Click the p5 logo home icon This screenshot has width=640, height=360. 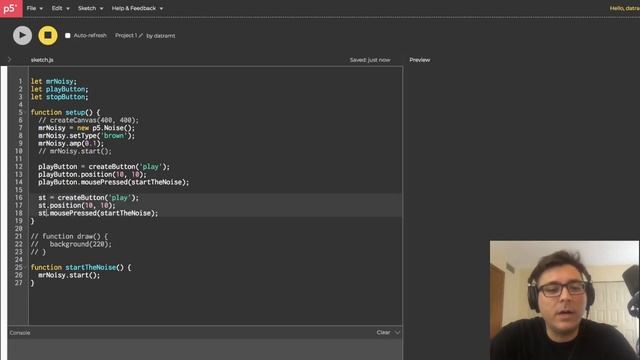click(11, 8)
